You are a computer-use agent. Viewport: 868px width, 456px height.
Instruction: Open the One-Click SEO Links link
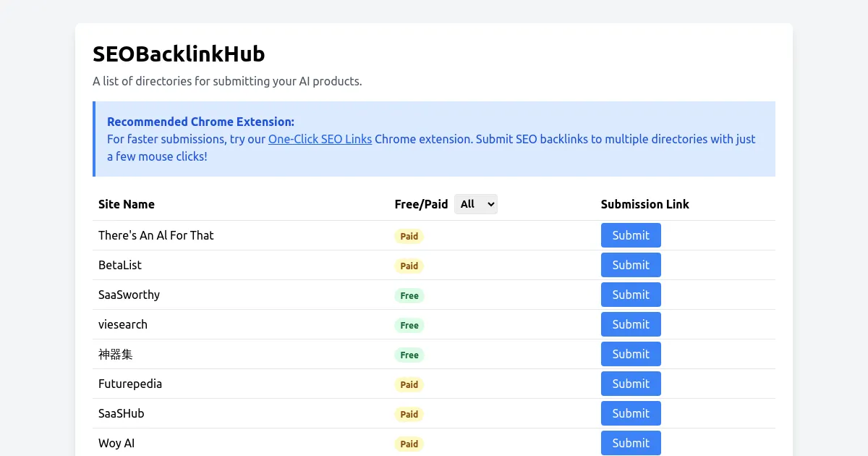tap(320, 139)
